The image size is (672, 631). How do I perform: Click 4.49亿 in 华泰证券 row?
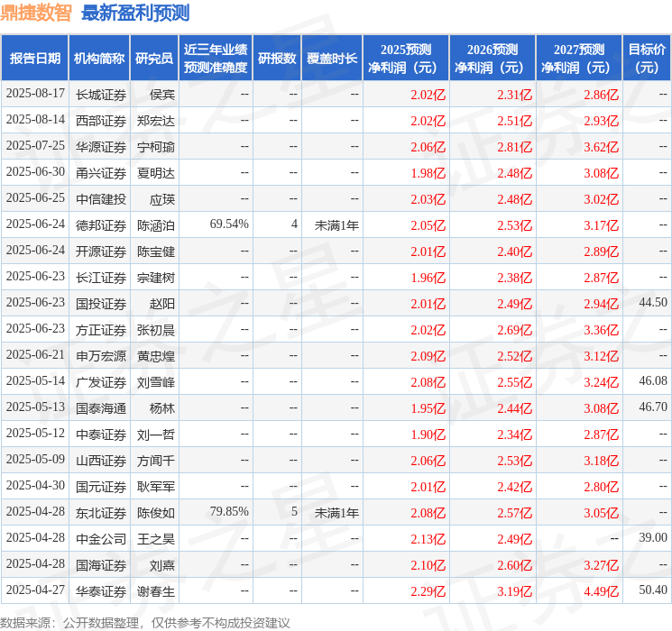[601, 591]
